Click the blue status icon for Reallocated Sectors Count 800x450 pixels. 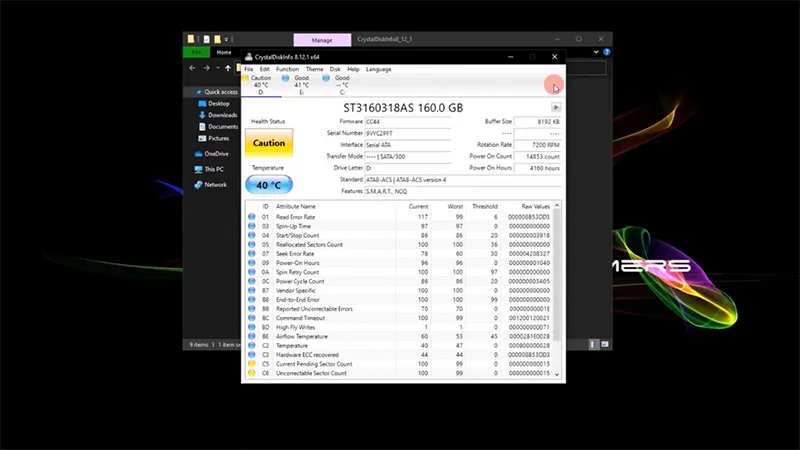pos(251,244)
